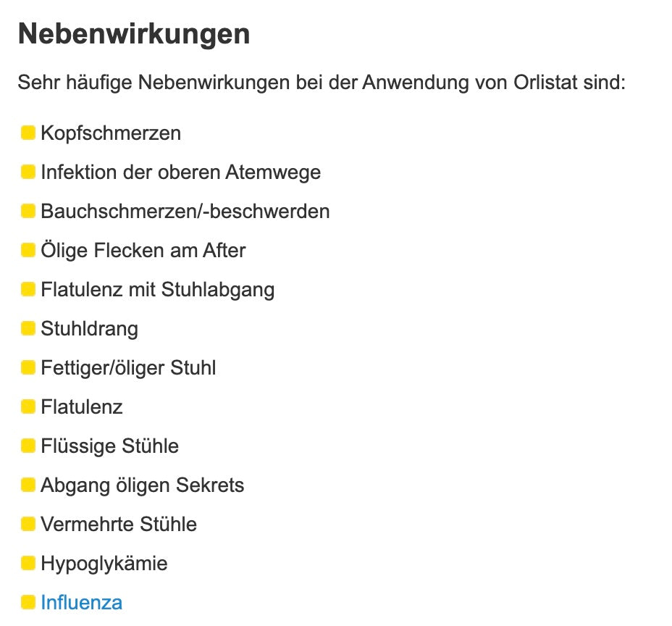
Task: Click the Bauchschmerzen/-beschwerden list entry
Action: pos(185,211)
